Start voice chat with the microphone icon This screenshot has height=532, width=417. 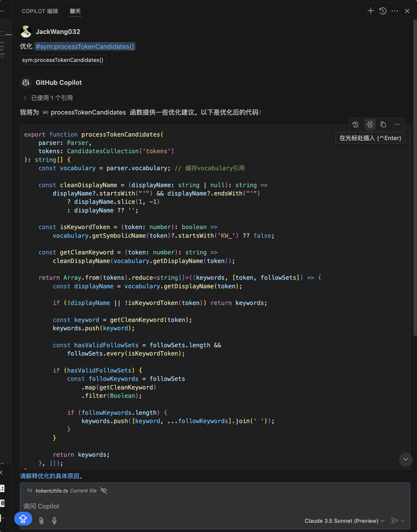pyautogui.click(x=54, y=520)
